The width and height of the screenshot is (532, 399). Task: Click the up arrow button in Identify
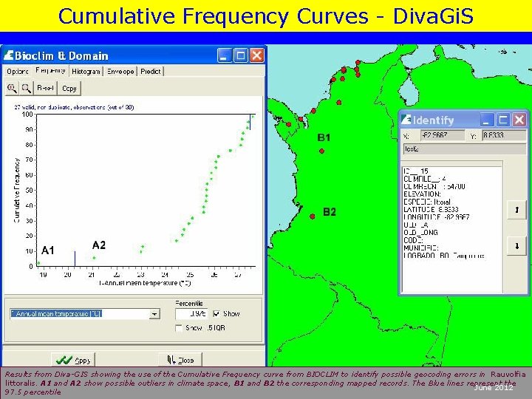tap(516, 210)
